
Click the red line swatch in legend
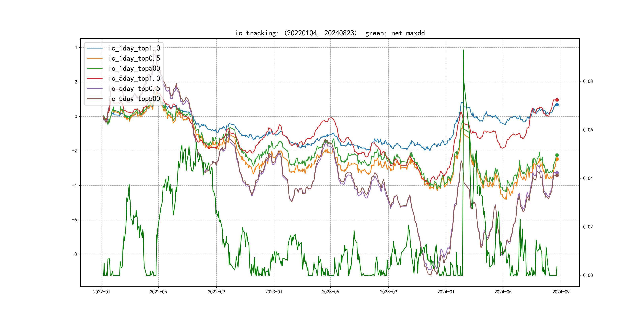coord(95,79)
